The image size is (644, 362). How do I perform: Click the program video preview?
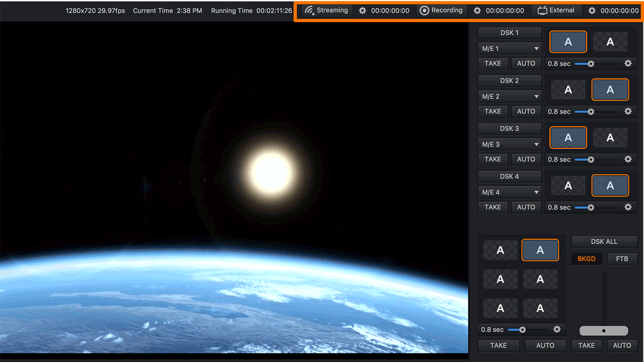[234, 187]
